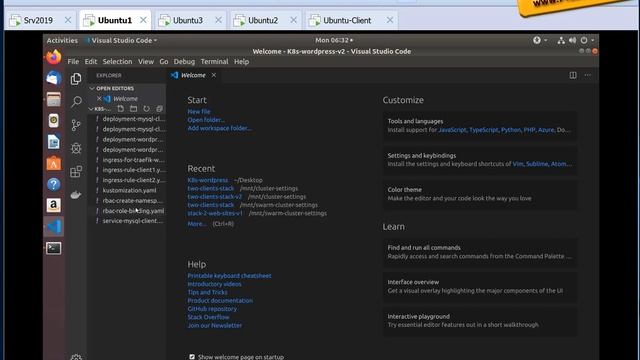Close the Ubuntu3 VM tab
This screenshot has width=640, height=360.
coord(218,20)
